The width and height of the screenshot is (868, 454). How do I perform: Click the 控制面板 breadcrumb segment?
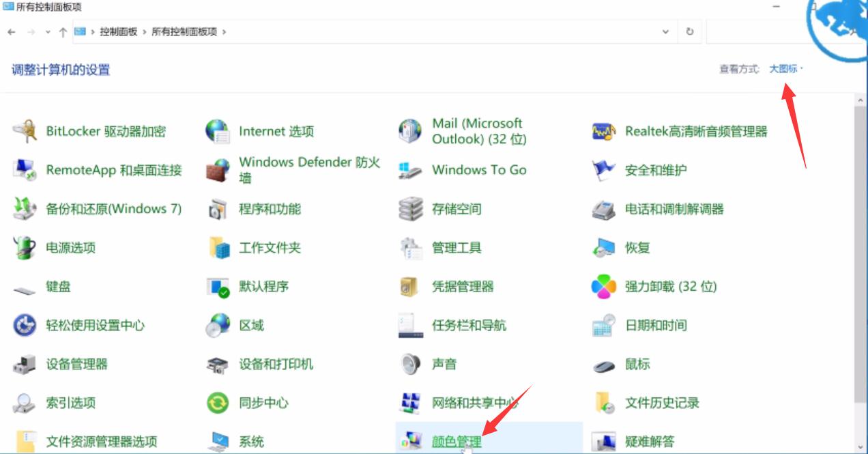119,32
